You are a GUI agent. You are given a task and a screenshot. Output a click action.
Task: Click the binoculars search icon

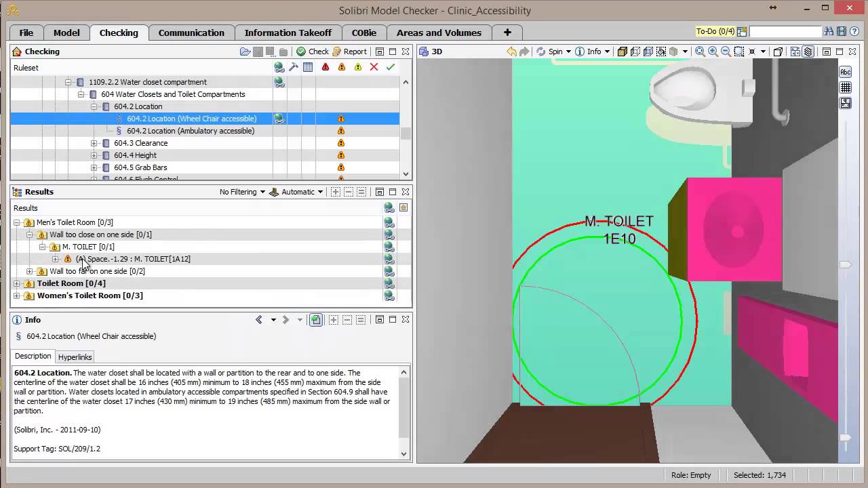click(x=829, y=31)
